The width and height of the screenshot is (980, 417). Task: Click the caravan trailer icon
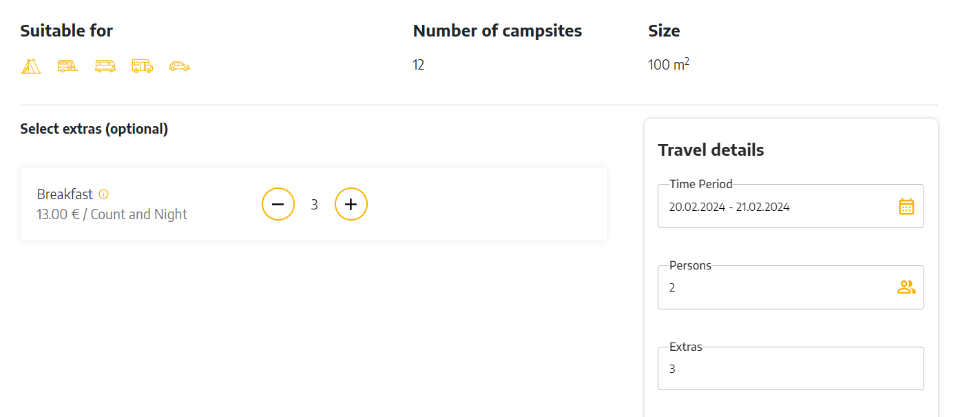click(x=67, y=66)
